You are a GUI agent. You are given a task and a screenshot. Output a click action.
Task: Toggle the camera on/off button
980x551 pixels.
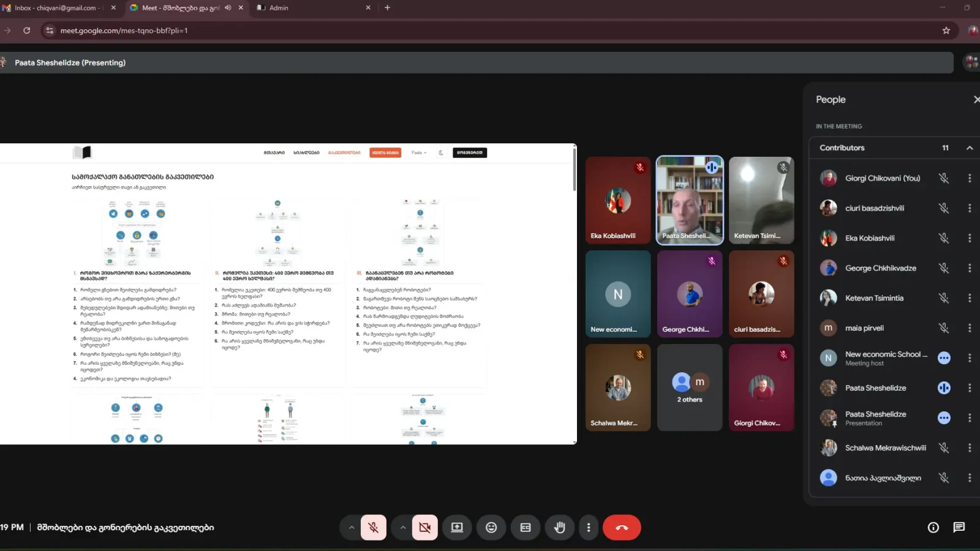click(x=424, y=528)
